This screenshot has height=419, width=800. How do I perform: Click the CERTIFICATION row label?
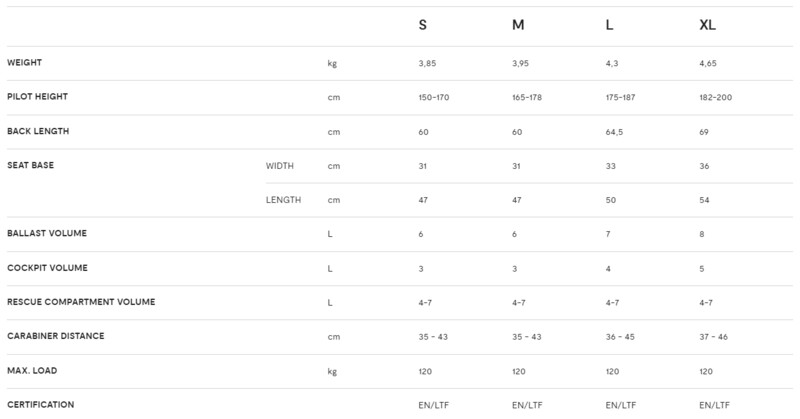tap(40, 405)
